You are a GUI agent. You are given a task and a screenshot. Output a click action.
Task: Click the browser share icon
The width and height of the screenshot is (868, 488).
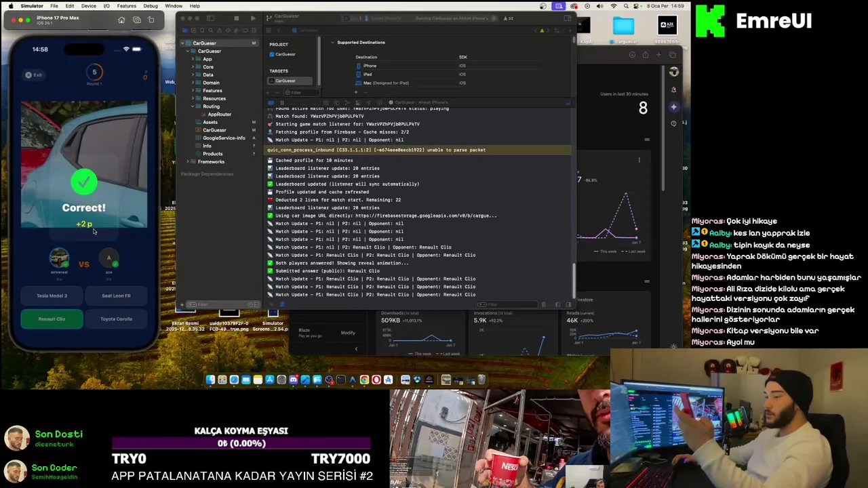(646, 55)
